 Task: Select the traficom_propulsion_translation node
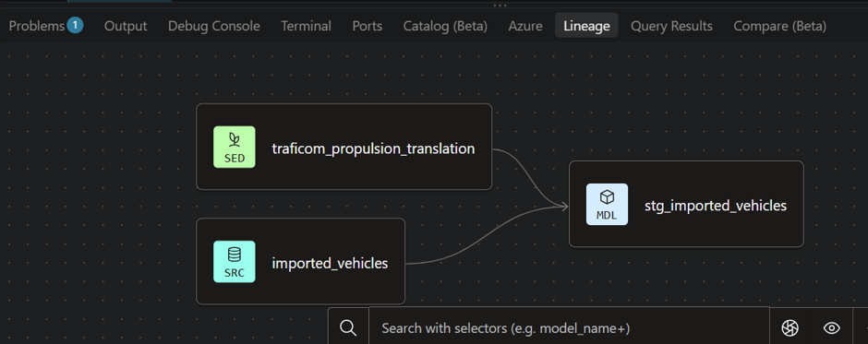coord(344,147)
